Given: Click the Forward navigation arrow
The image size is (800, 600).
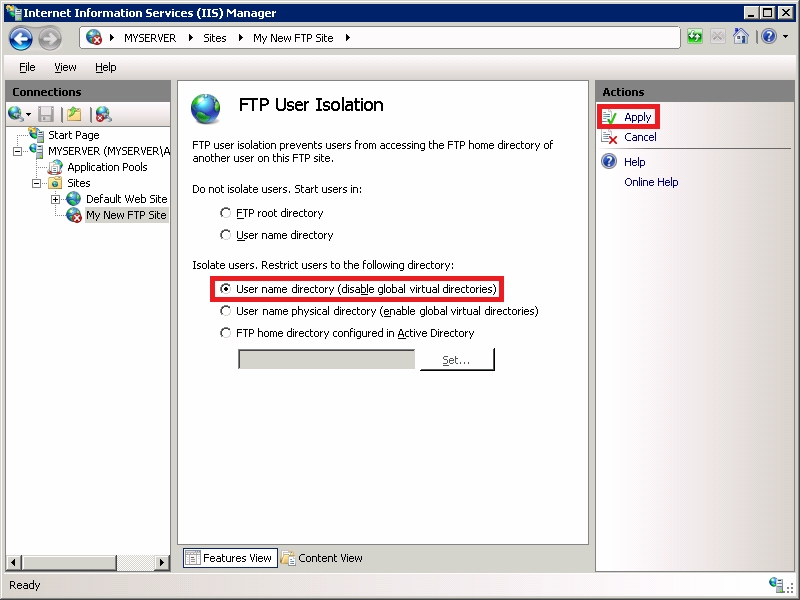Looking at the screenshot, I should 49,38.
